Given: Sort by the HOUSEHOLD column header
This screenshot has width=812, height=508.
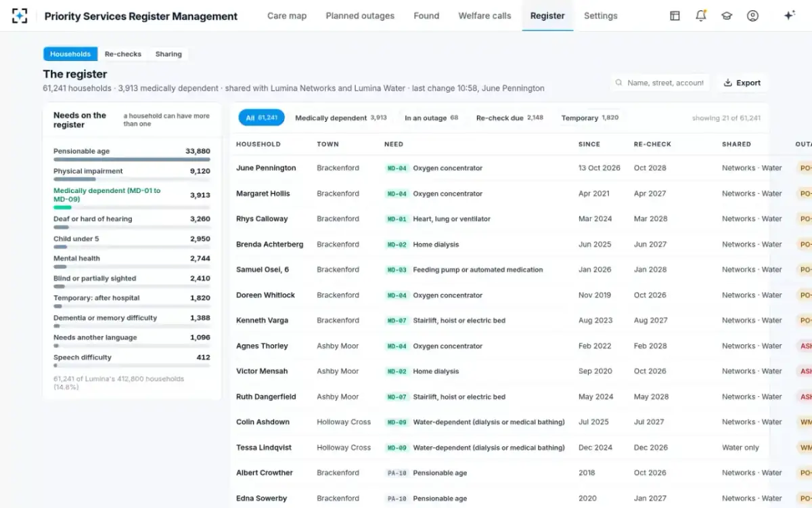Looking at the screenshot, I should [258, 144].
